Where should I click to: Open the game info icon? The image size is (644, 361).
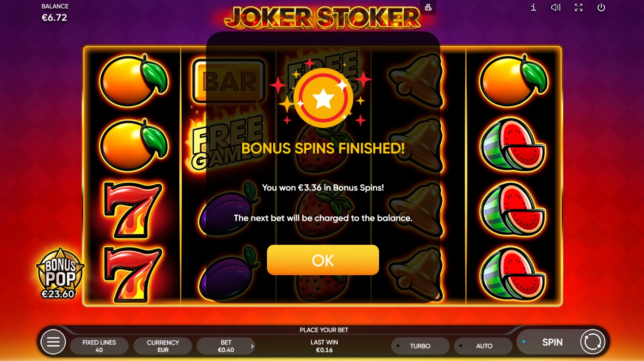pos(533,7)
